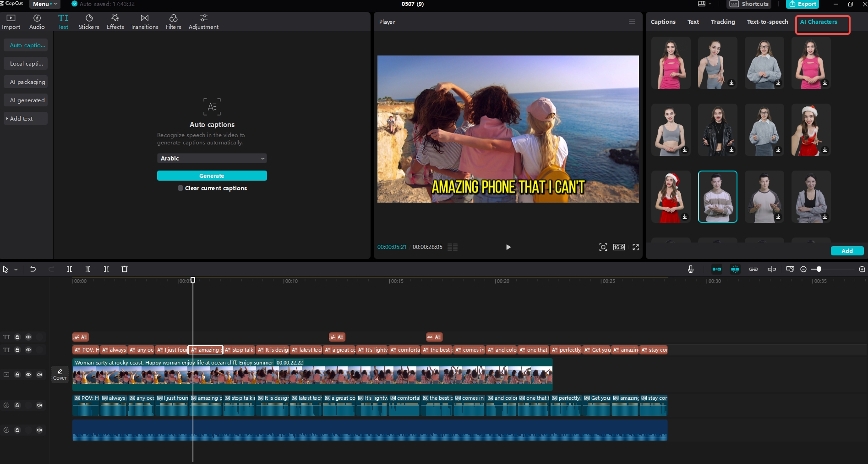Screen dimensions: 868x464
Task: Open the Transitions panel
Action: (144, 22)
